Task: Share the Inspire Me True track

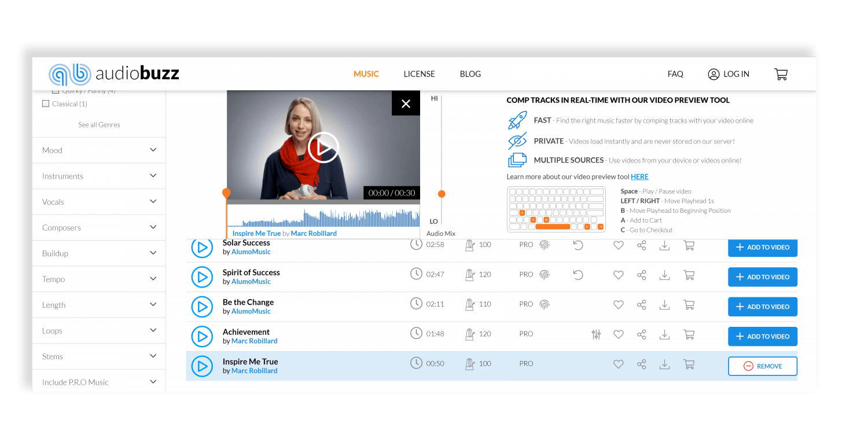Action: (641, 364)
